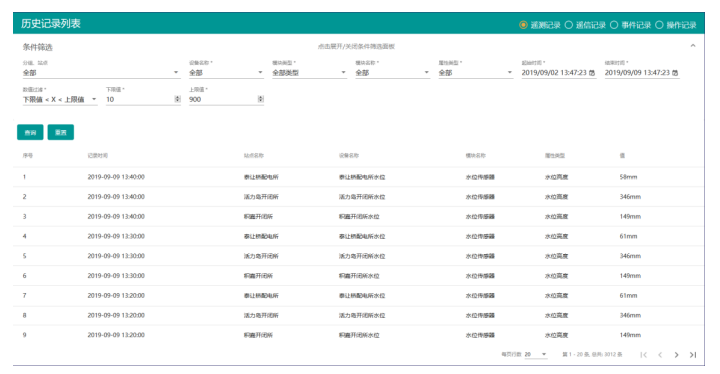Image resolution: width=720 pixels, height=374 pixels.
Task: Collapse the 条件筛选 filter panel chevron
Action: (693, 45)
